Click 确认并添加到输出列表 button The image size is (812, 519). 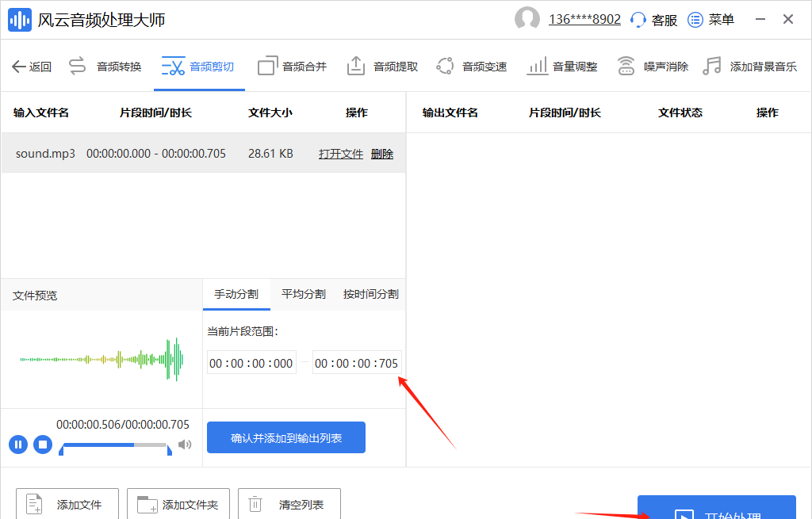point(285,437)
